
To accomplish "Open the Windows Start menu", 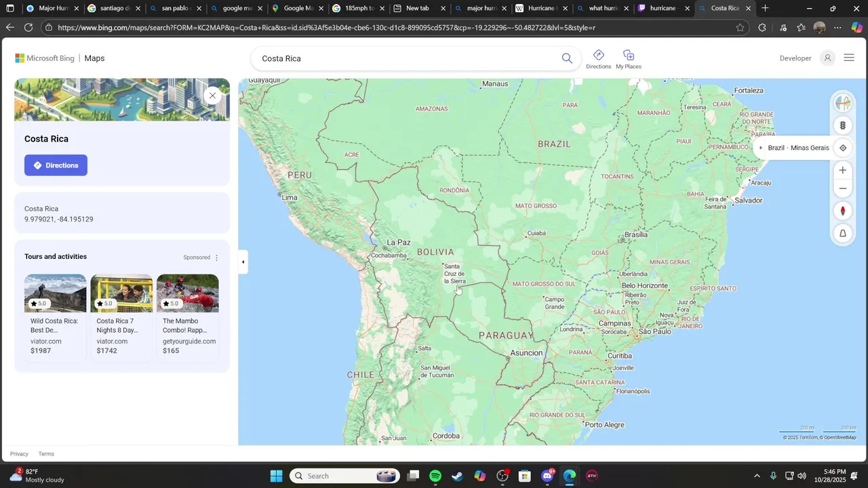I will (x=276, y=476).
